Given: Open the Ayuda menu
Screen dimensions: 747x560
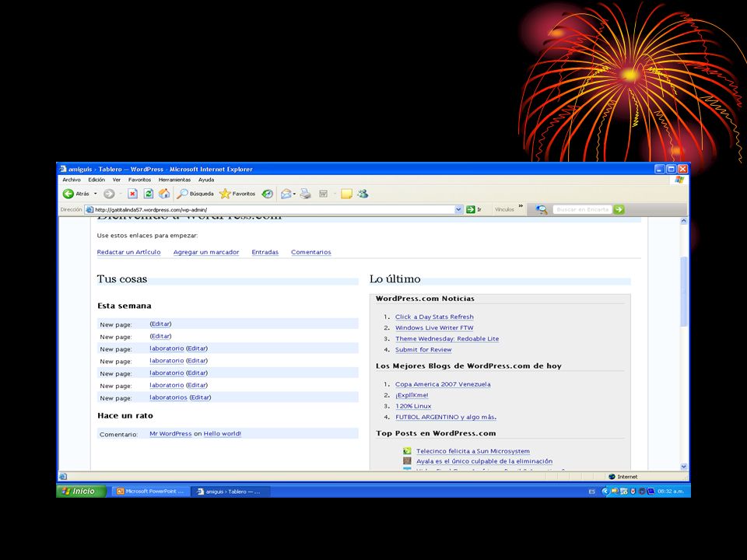Looking at the screenshot, I should [206, 180].
